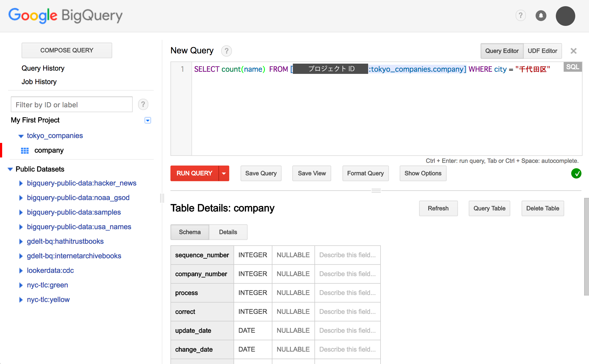Describe the change_date field
The height and width of the screenshot is (364, 589).
347,349
